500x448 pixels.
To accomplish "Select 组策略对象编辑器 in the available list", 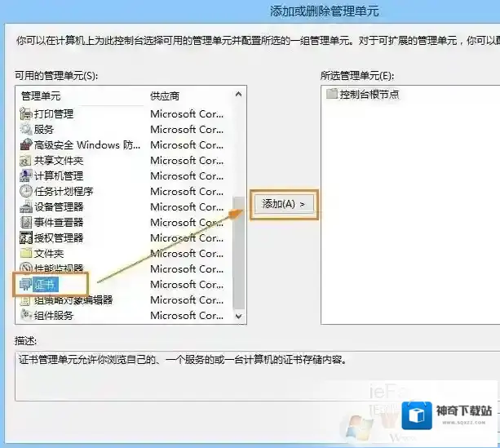I will [73, 300].
